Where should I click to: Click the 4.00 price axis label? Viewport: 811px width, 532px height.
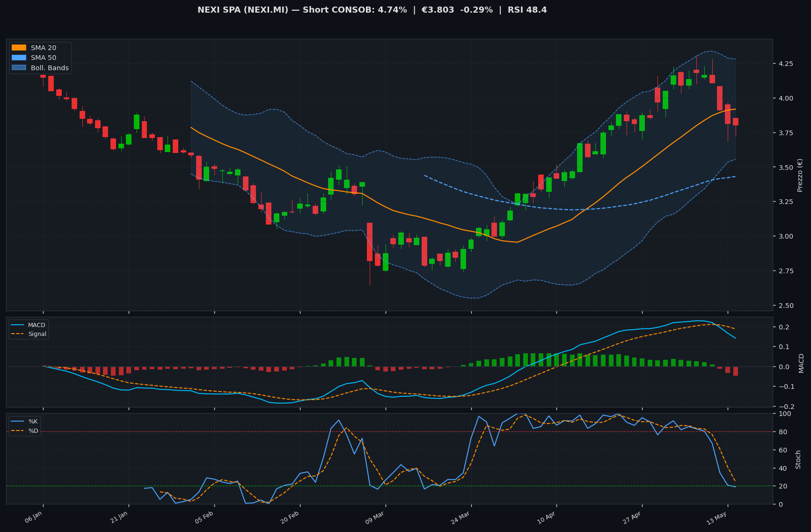click(785, 98)
